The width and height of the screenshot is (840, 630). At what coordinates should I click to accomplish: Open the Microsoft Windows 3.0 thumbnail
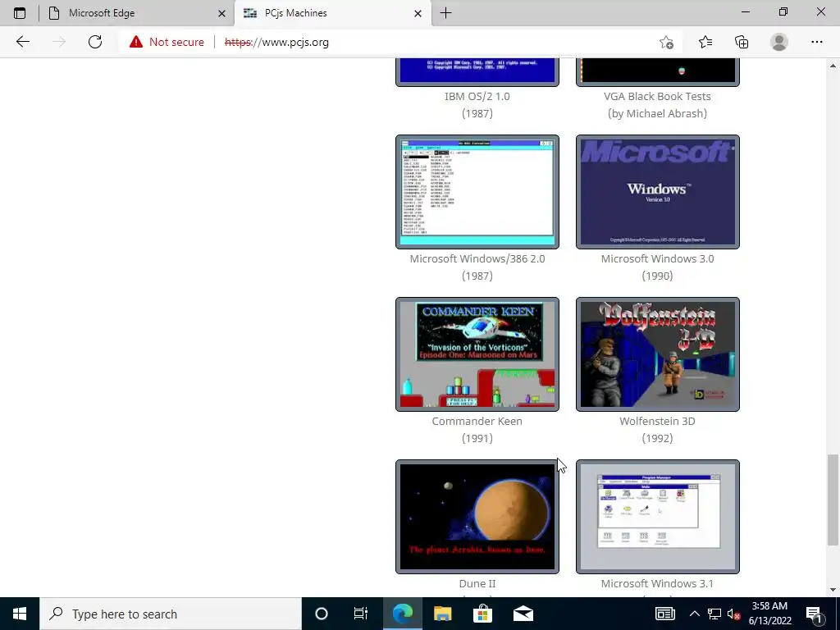pos(657,192)
